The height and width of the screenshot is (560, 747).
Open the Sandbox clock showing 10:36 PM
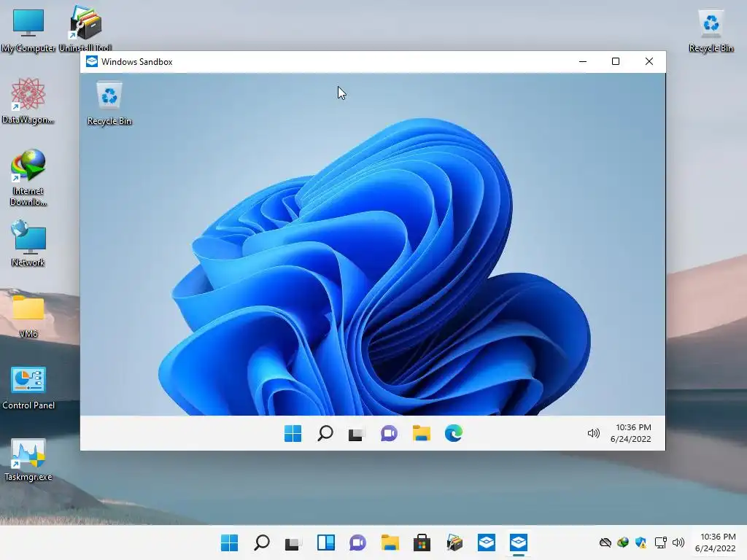point(631,433)
